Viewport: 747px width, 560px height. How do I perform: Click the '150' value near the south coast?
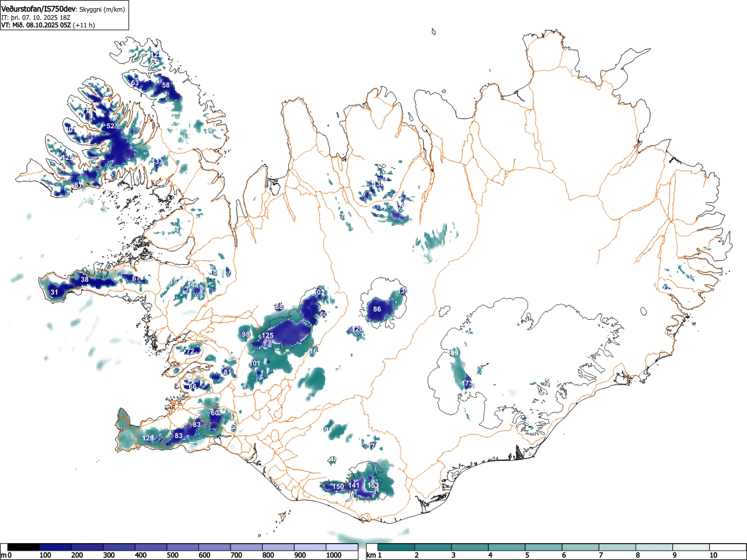338,487
